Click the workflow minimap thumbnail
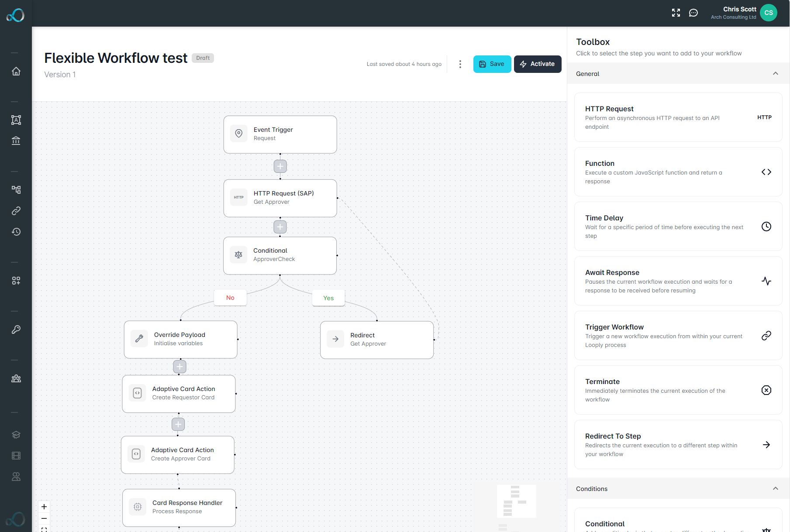The height and width of the screenshot is (532, 790). [517, 501]
